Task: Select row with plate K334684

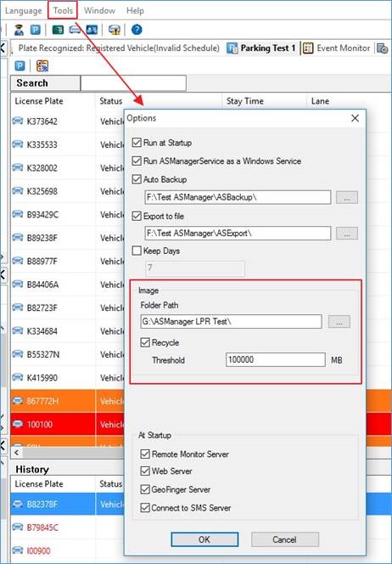Action: 68,331
